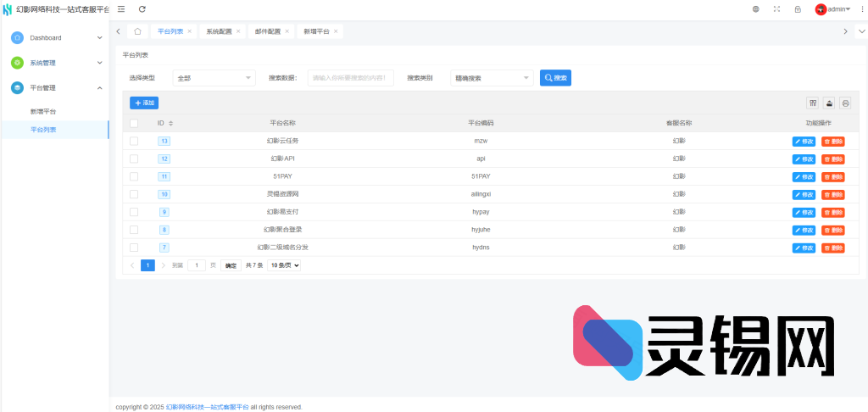Click the print icon above the table
868x412 pixels.
coord(845,103)
